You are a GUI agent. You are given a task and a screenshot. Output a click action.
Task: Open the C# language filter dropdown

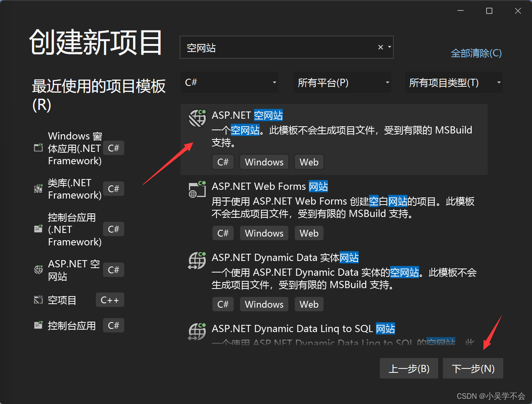[230, 82]
